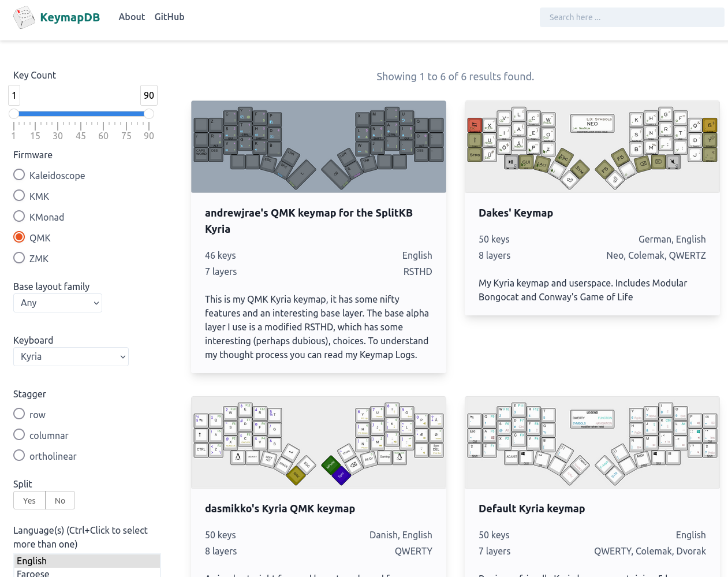Select English in the language list
This screenshot has width=728, height=577.
87,561
